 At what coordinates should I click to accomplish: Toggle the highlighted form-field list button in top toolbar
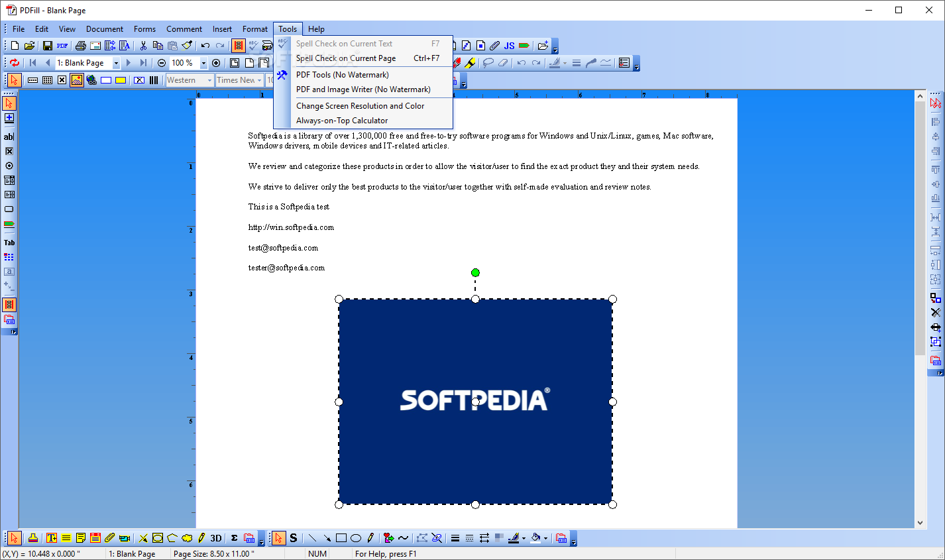239,46
